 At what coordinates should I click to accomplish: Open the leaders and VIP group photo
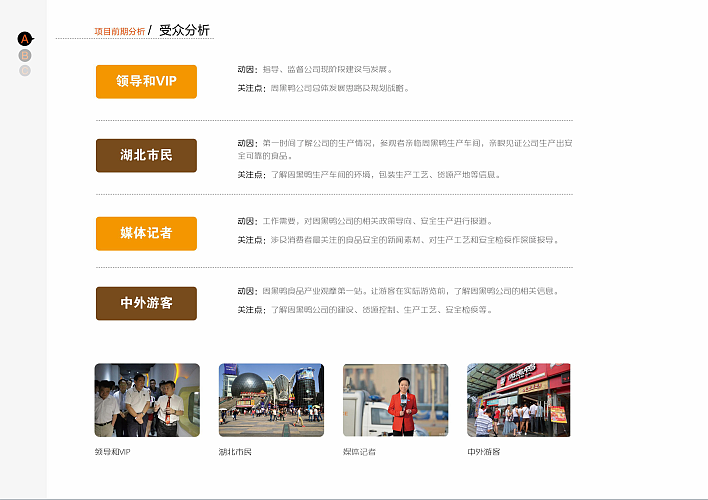147,400
